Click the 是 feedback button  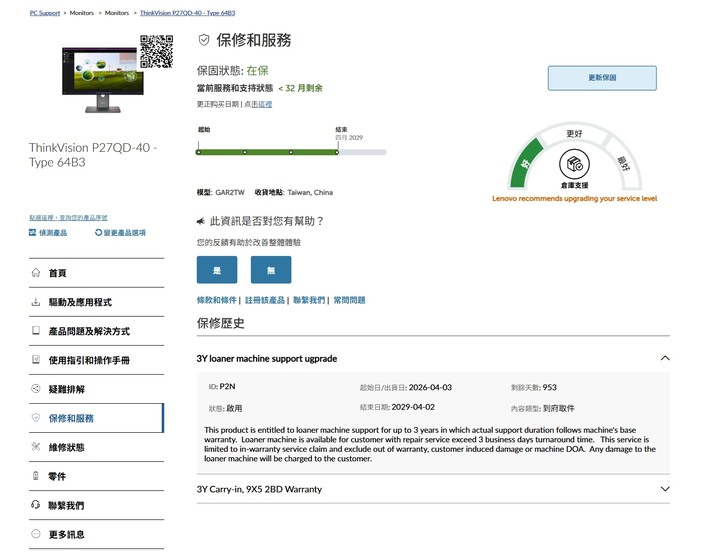click(217, 270)
